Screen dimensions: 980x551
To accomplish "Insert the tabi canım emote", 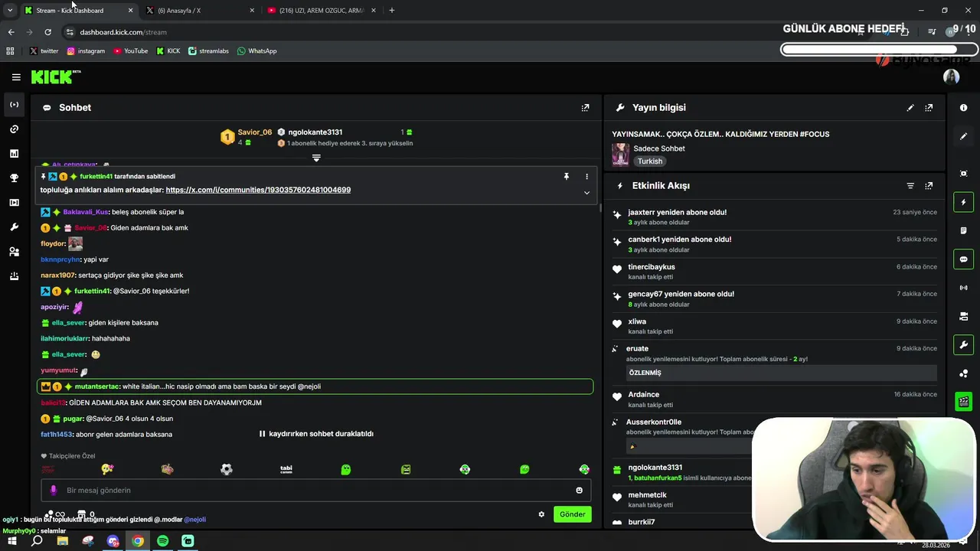I will (x=286, y=469).
